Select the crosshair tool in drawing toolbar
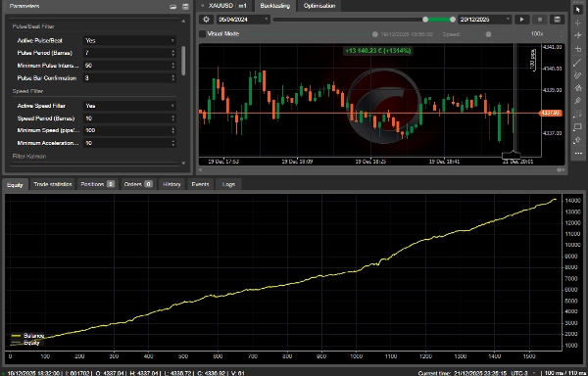The width and height of the screenshot is (588, 376). [578, 23]
